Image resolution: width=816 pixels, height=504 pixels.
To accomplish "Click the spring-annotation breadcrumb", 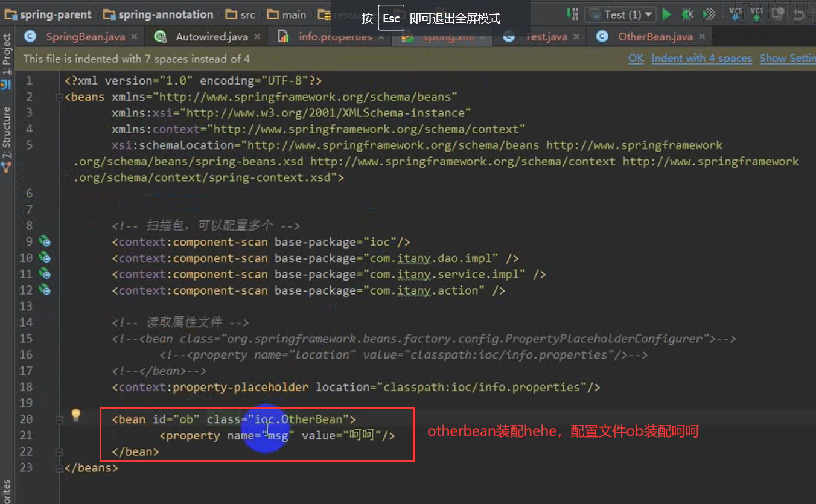I will coord(158,14).
